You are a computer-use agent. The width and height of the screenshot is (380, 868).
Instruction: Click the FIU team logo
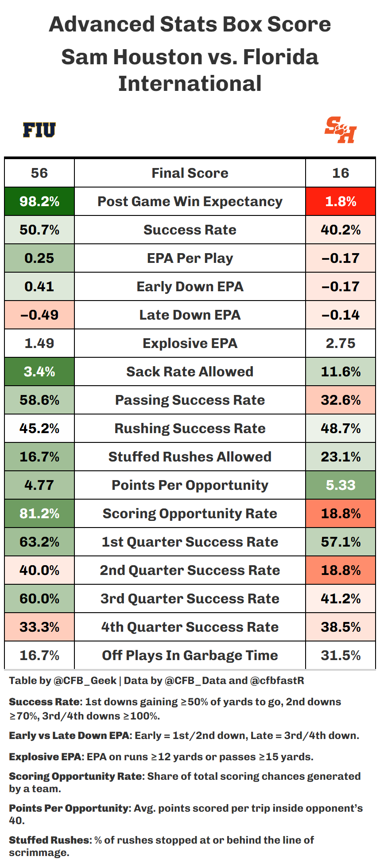coord(39,130)
